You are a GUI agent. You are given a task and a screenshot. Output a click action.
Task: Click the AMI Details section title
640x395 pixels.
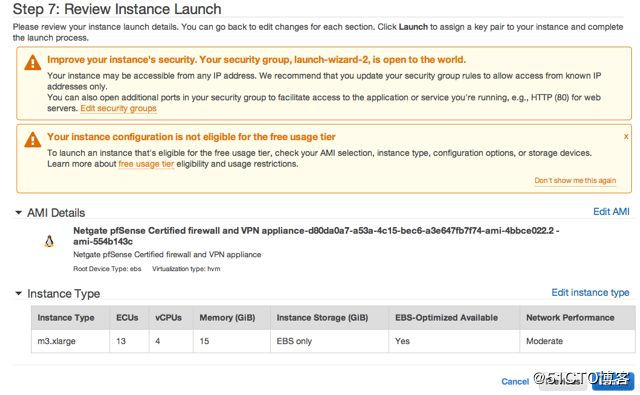point(56,213)
